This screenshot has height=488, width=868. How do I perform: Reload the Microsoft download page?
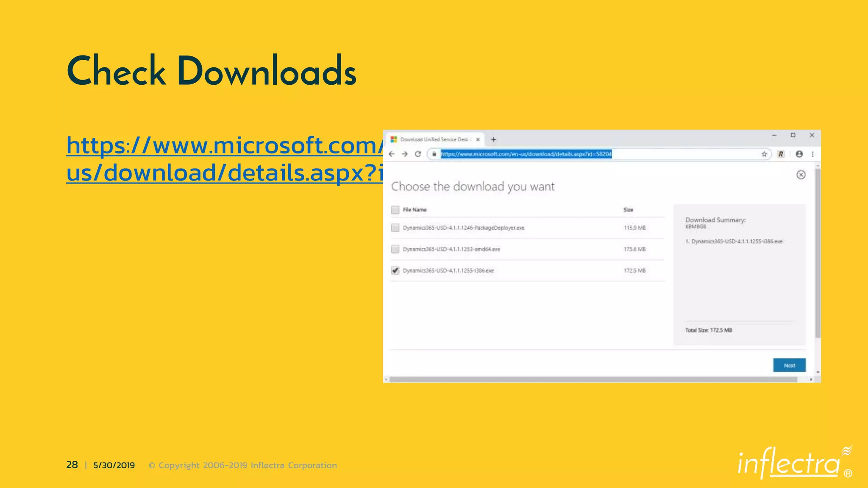click(418, 154)
